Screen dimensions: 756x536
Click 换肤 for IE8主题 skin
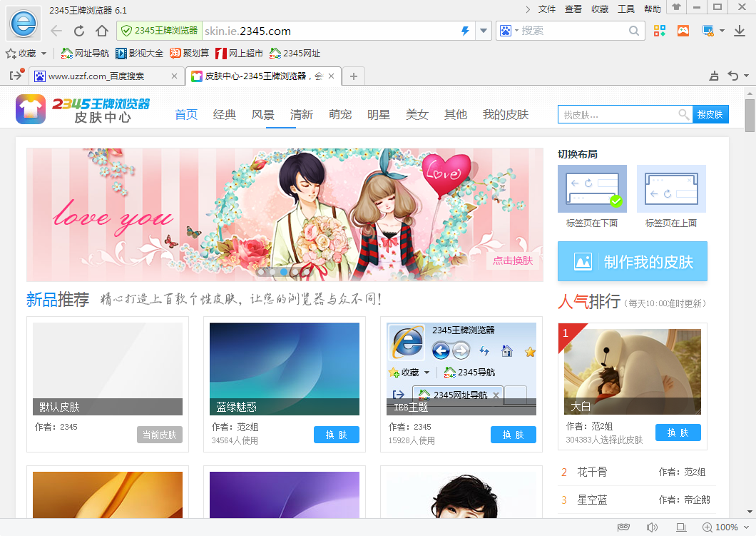(x=514, y=435)
